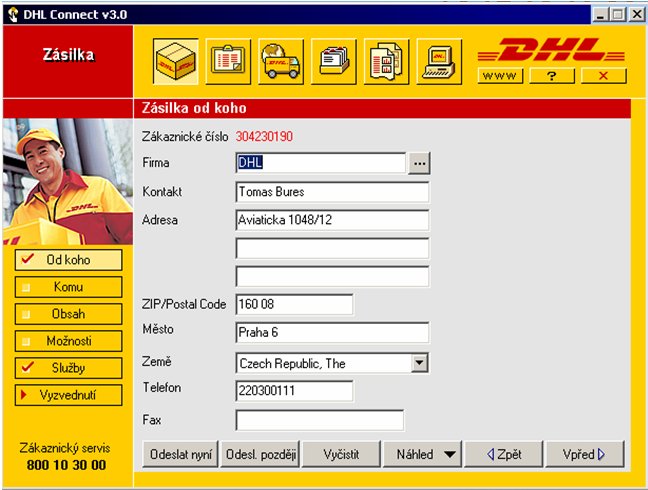Open the WWW link button
The height and width of the screenshot is (490, 648).
click(x=500, y=76)
